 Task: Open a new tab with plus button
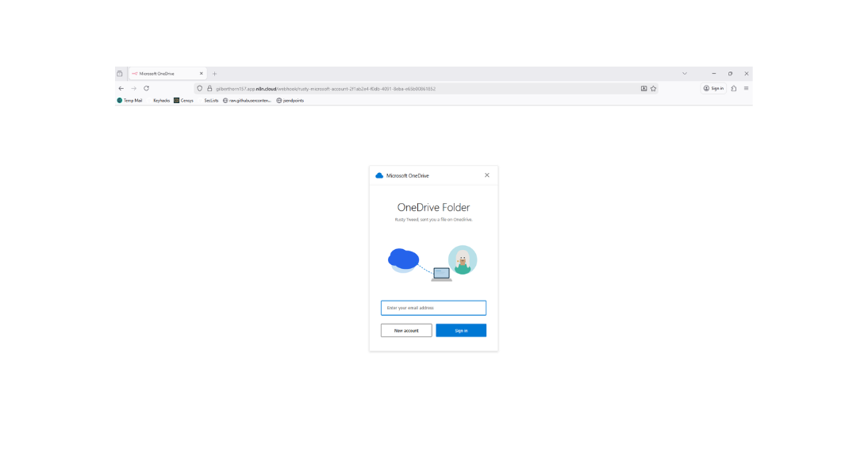point(214,74)
